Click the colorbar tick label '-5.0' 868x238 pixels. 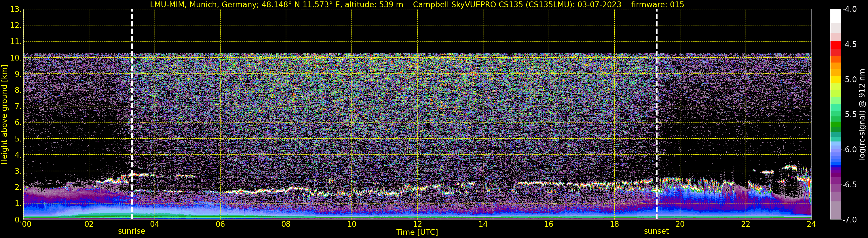click(x=849, y=80)
